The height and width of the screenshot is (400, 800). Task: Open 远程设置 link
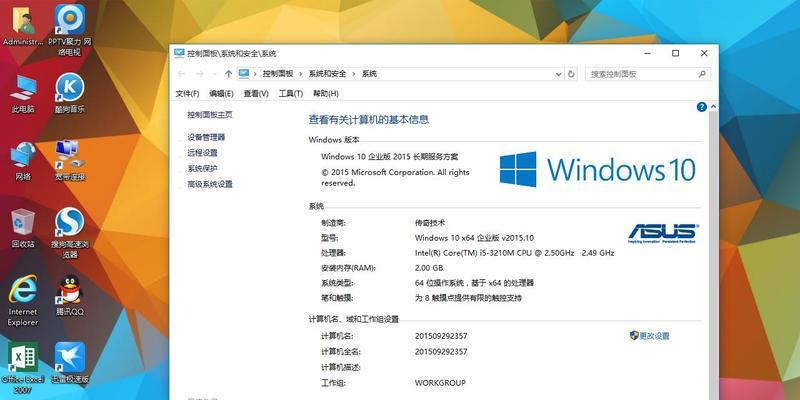click(x=203, y=153)
